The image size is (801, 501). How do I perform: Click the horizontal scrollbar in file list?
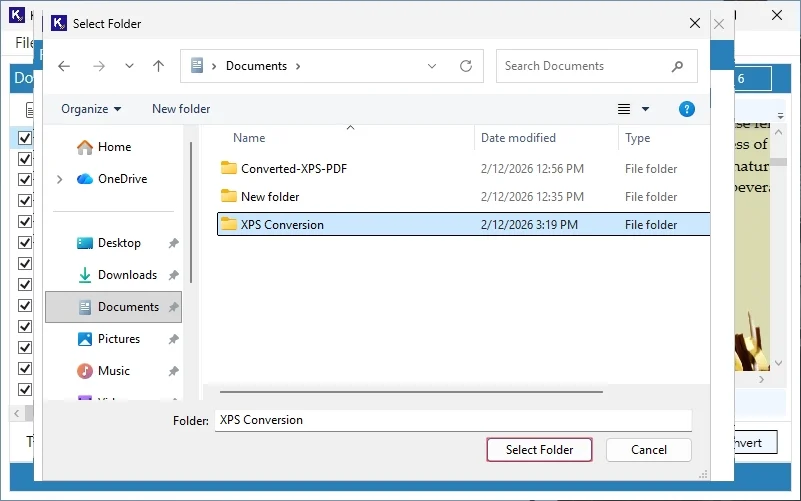(x=411, y=392)
